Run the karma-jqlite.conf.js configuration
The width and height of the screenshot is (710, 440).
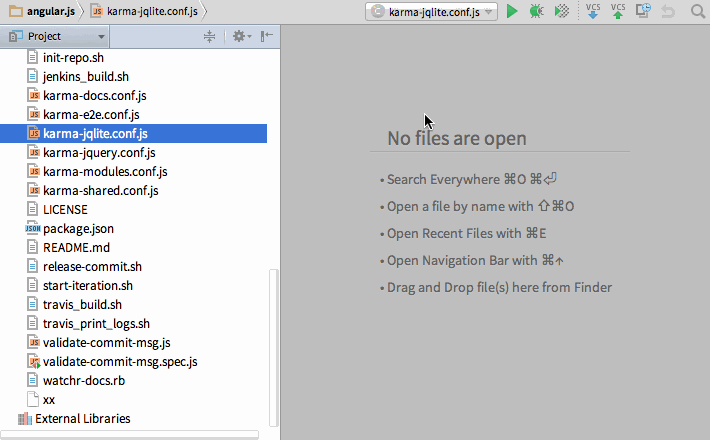512,12
